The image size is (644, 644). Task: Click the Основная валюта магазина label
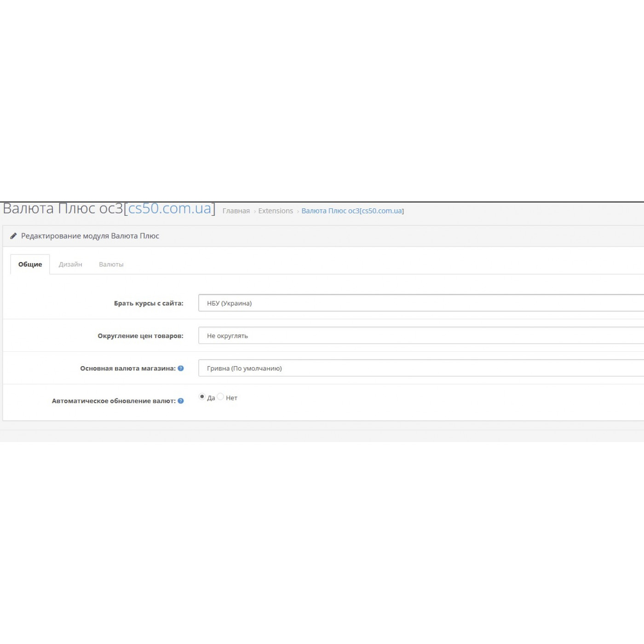[x=128, y=368]
